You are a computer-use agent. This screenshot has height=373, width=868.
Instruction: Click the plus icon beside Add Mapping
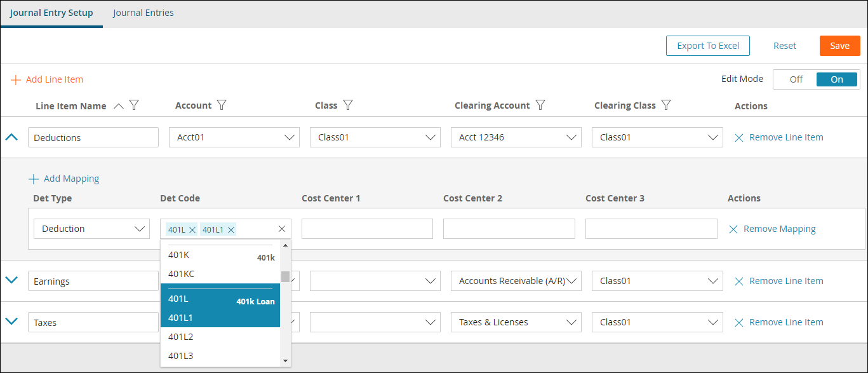click(x=34, y=179)
